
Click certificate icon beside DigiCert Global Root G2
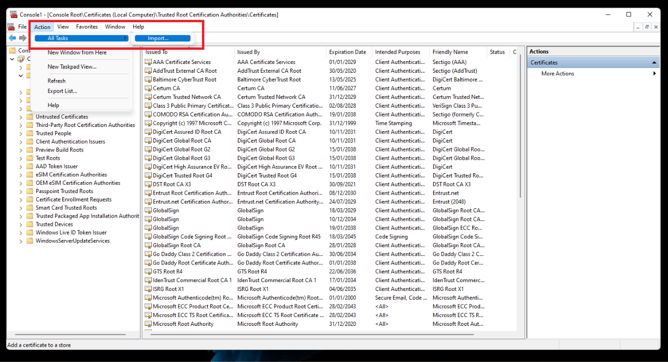148,149
